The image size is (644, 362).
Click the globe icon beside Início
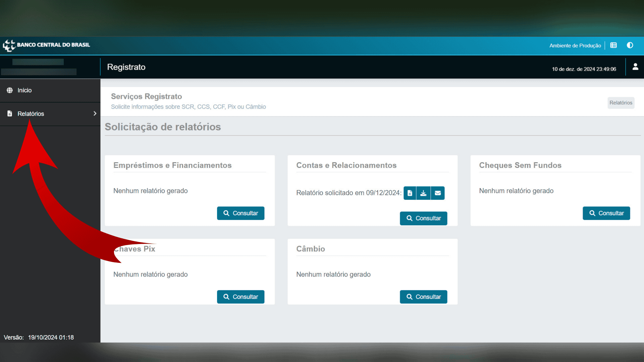point(10,90)
